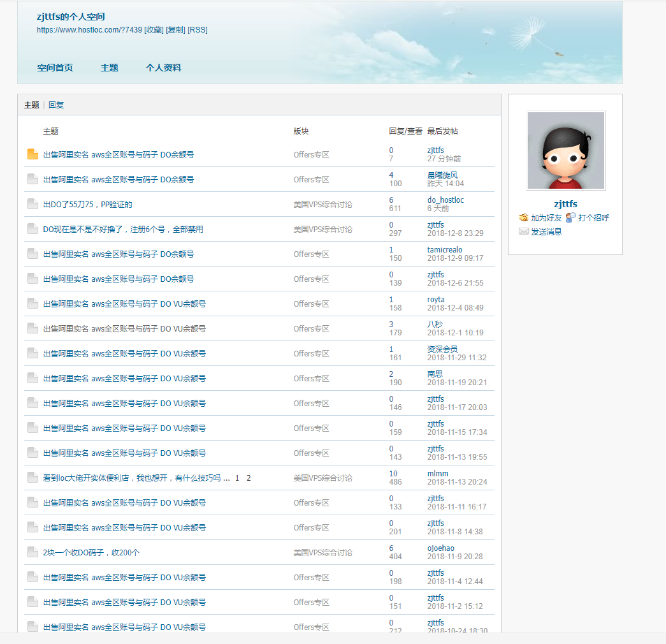Screen dimensions: 666x644
Task: Click thread icon beside DO现在是不是不好撸了 row
Action: (x=33, y=229)
